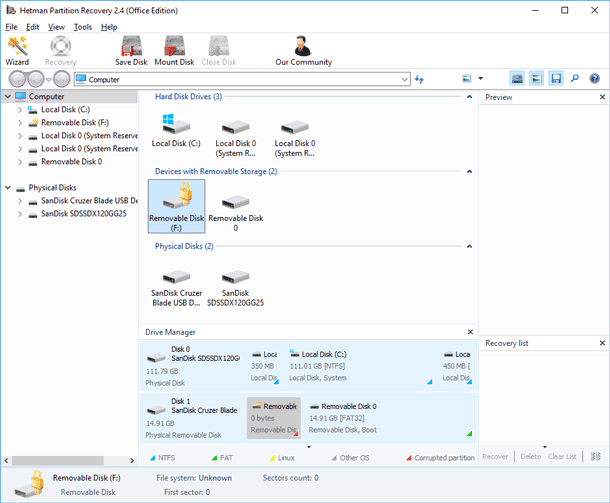The height and width of the screenshot is (503, 610).
Task: Click Clear List button
Action: 562,456
